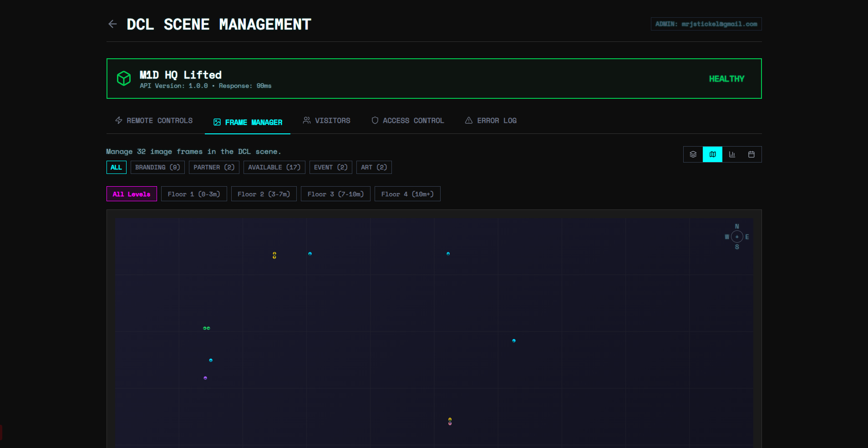Open the Remote Controls tab
This screenshot has height=448, width=868.
tap(154, 121)
